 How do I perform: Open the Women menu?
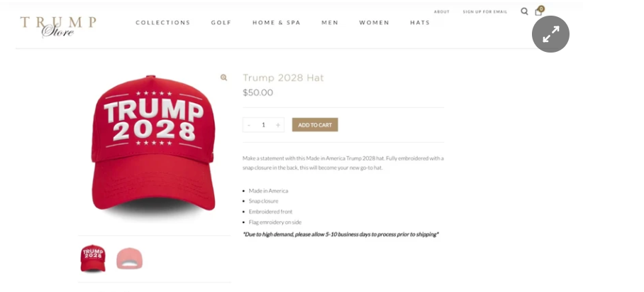click(374, 23)
